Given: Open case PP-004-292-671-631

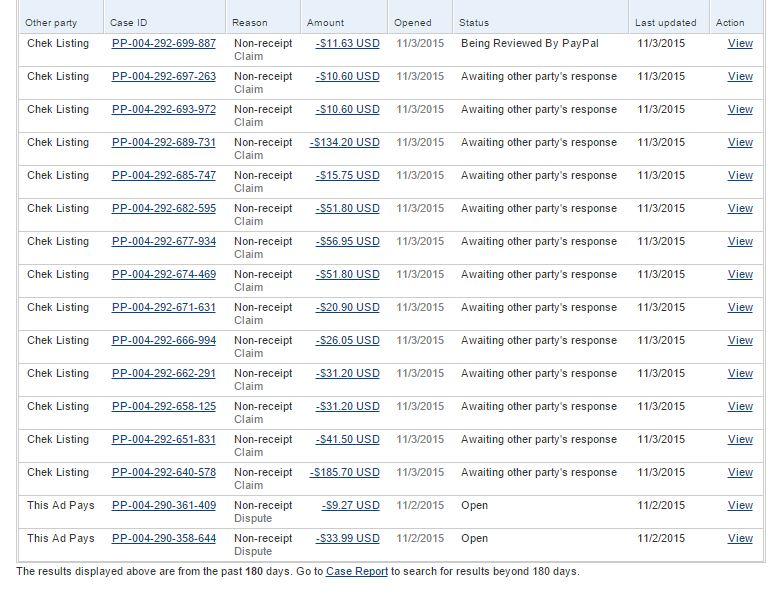Looking at the screenshot, I should (x=164, y=307).
